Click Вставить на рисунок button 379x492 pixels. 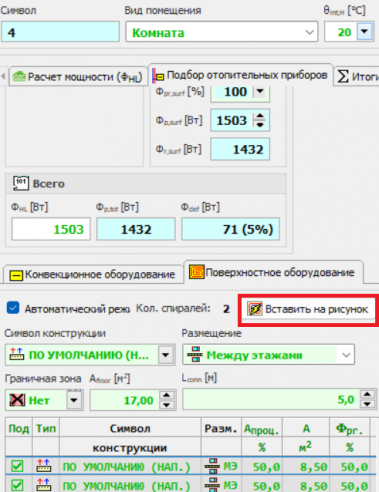pyautogui.click(x=308, y=309)
